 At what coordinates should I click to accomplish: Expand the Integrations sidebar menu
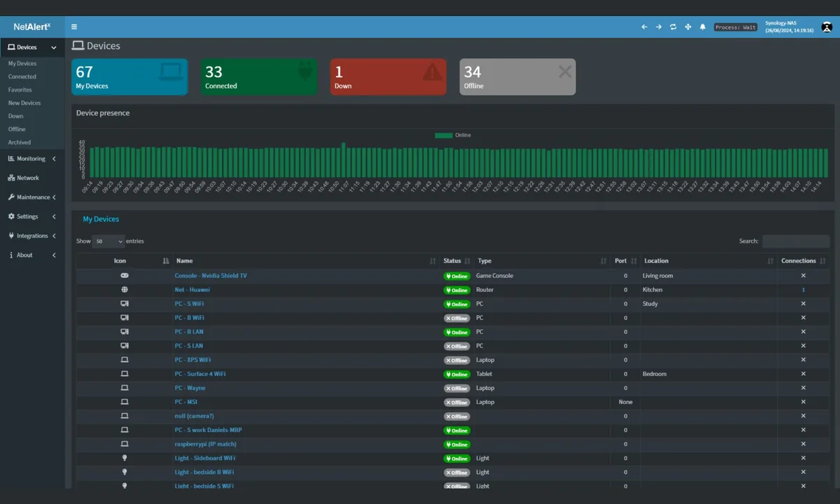[32, 236]
